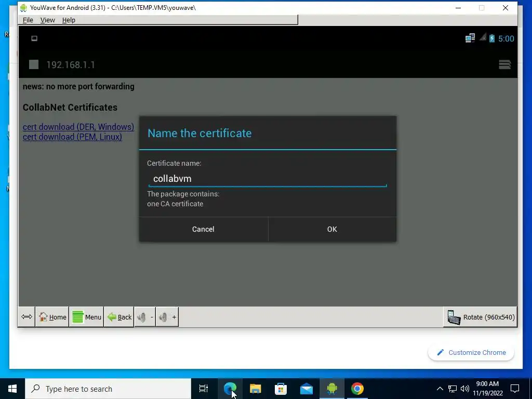
Task: Click the green Menu button
Action: pyautogui.click(x=87, y=317)
